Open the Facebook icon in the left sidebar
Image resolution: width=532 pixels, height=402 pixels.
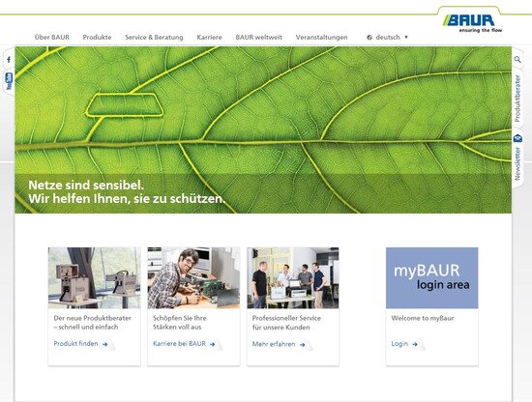9,60
